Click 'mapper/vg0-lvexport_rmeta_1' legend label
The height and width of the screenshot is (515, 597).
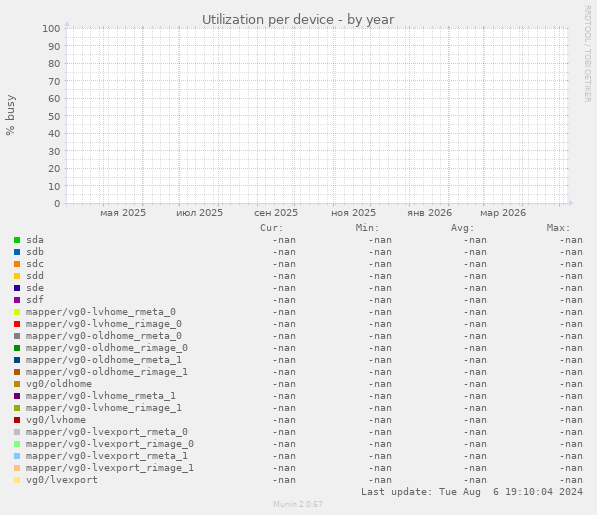(x=107, y=456)
